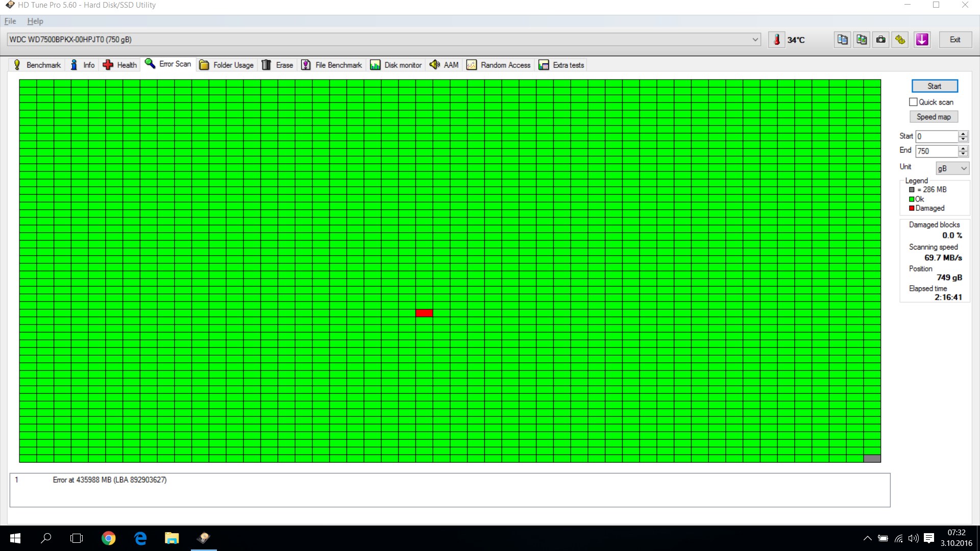Open the AAM tab
The width and height of the screenshot is (980, 551).
click(444, 65)
